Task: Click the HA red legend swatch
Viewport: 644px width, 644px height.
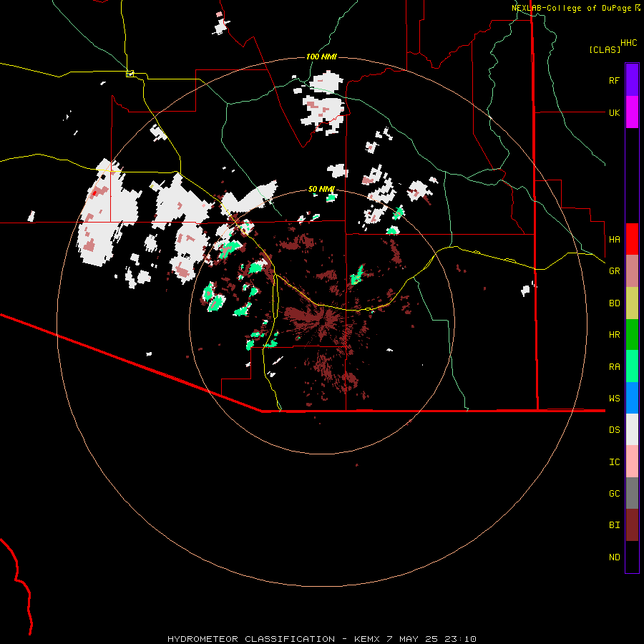Action: coord(632,239)
